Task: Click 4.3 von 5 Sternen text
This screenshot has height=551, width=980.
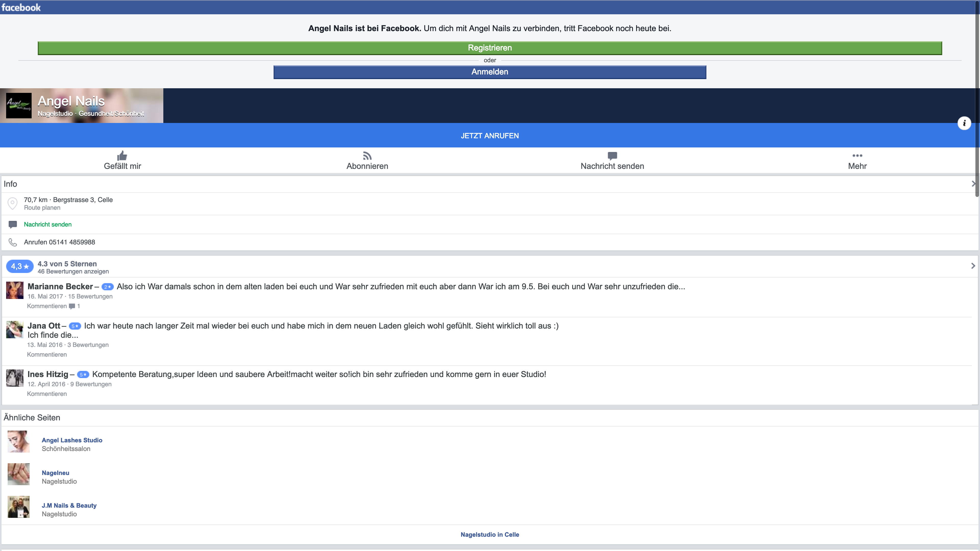Action: (x=67, y=264)
